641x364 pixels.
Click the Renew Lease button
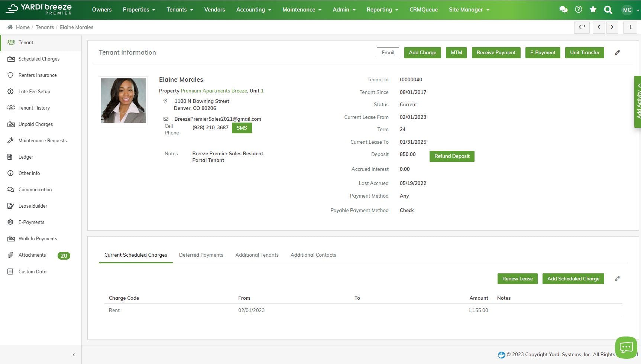pyautogui.click(x=517, y=279)
